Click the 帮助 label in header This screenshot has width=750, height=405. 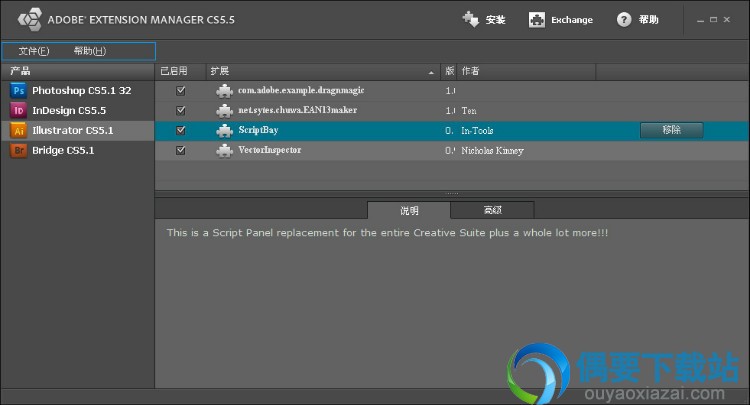click(x=649, y=20)
